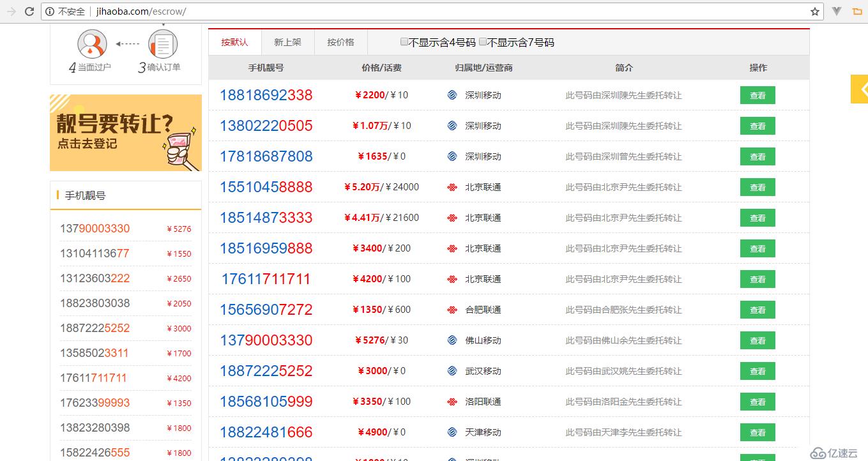Click the browser forward arrow
Viewport: 868px width, 461px height.
coord(11,11)
